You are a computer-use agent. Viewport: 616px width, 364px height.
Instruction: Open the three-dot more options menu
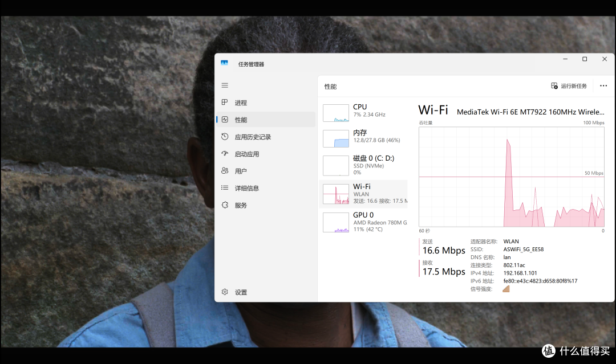pos(603,86)
